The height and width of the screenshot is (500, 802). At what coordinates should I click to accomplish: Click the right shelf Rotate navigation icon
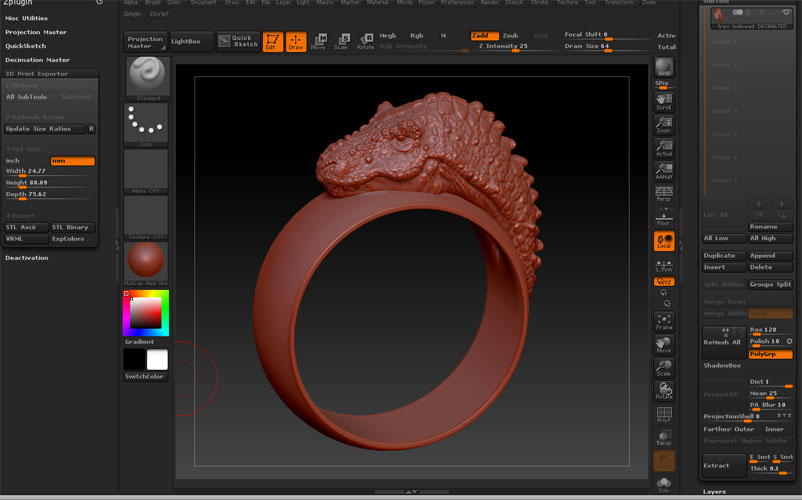(x=664, y=391)
